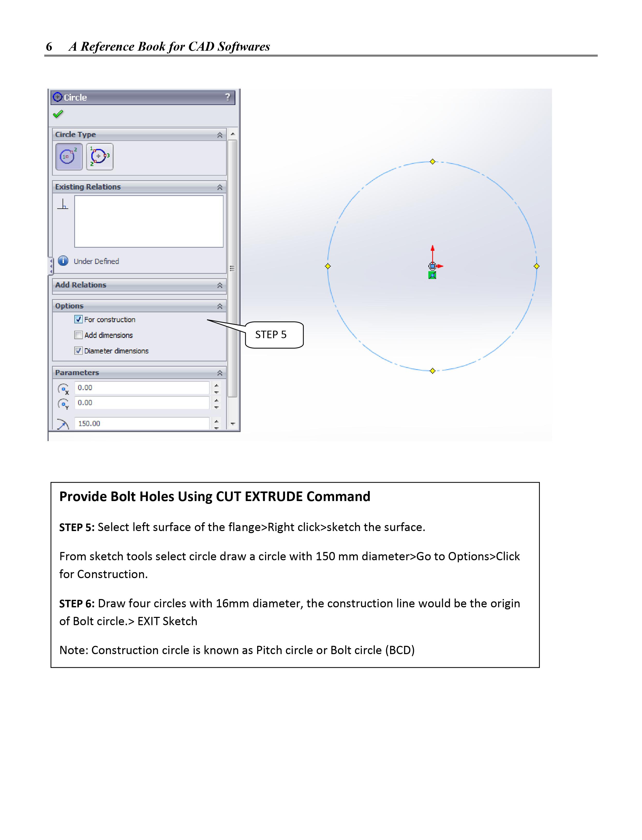Click the green checkmark OK icon
Image resolution: width=642 pixels, height=840 pixels.
[x=58, y=114]
